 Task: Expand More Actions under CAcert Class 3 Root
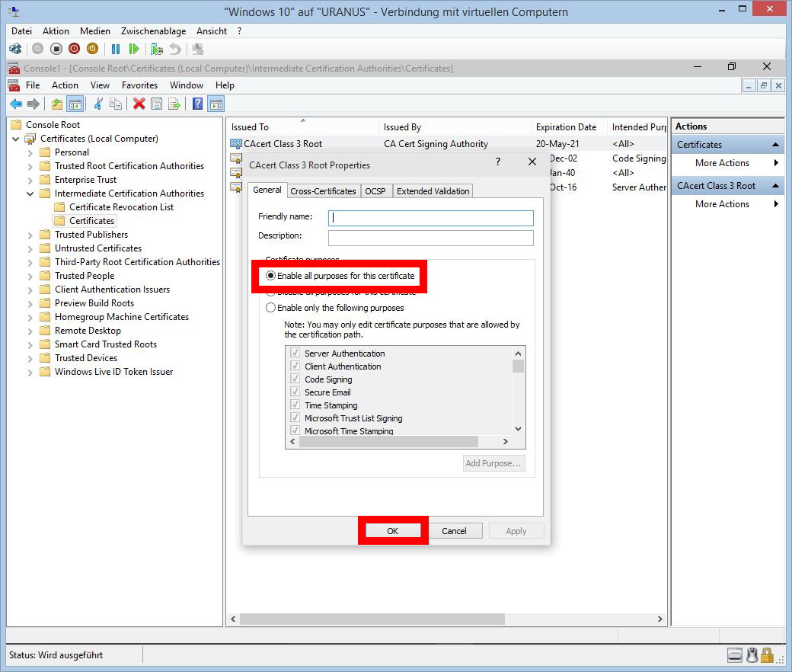point(722,204)
